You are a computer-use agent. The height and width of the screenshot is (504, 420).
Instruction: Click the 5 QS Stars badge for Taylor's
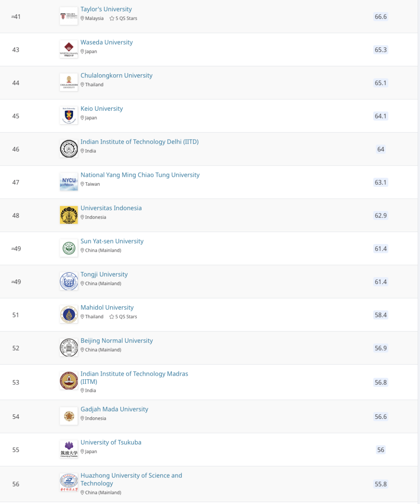(123, 18)
